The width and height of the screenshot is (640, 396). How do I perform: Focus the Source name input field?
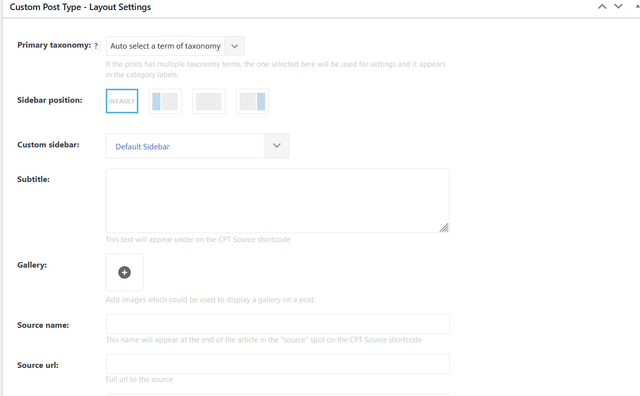(x=278, y=324)
